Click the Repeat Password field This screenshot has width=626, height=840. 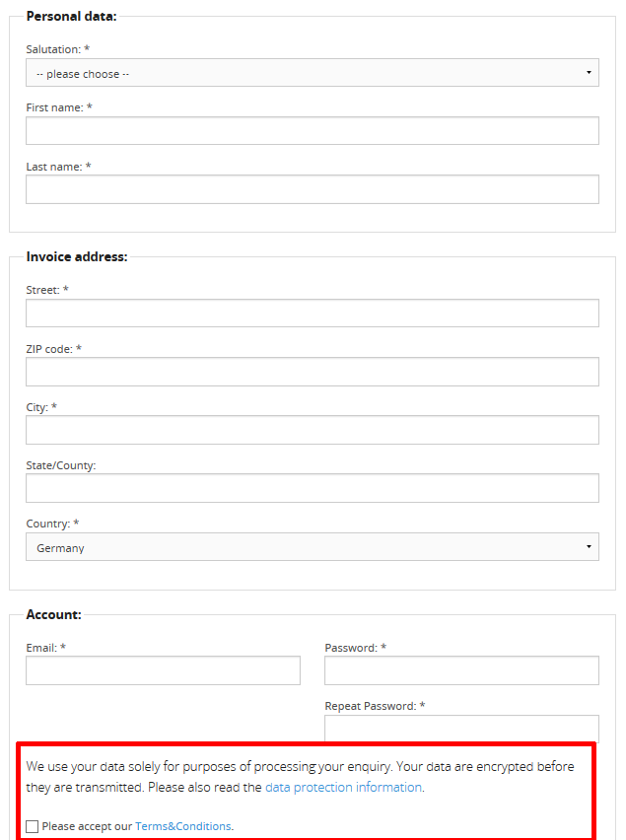click(461, 729)
